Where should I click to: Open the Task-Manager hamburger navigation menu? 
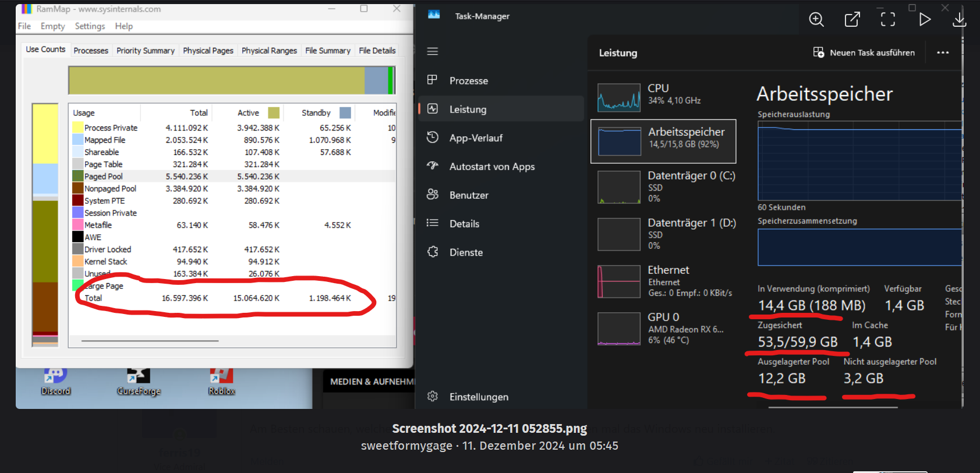click(x=432, y=51)
